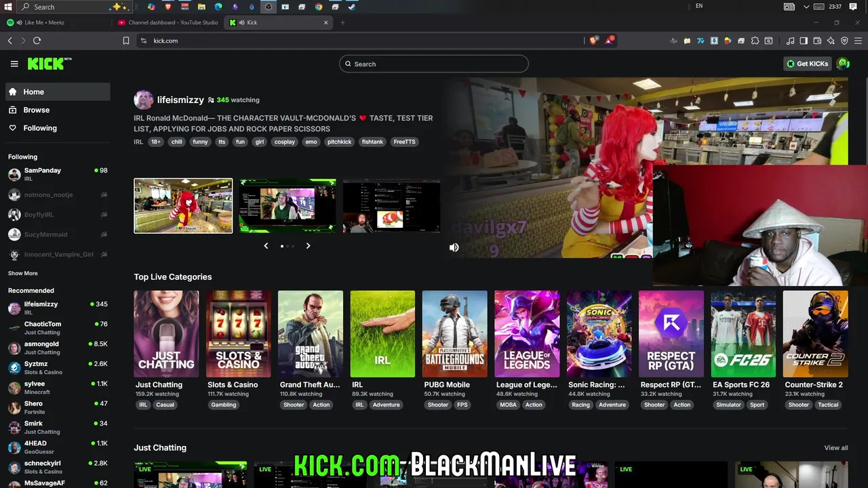Go to previous featured stream arrow
The width and height of the screenshot is (868, 488).
tap(266, 246)
